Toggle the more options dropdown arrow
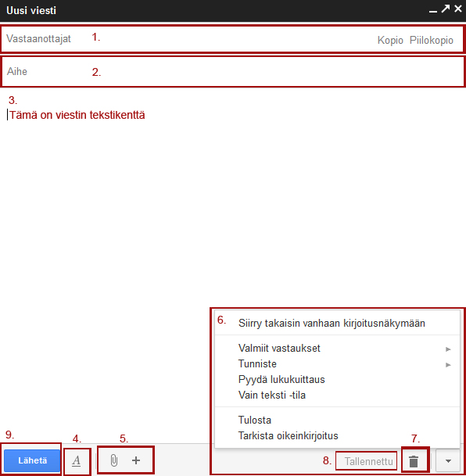466x476 pixels. point(448,461)
